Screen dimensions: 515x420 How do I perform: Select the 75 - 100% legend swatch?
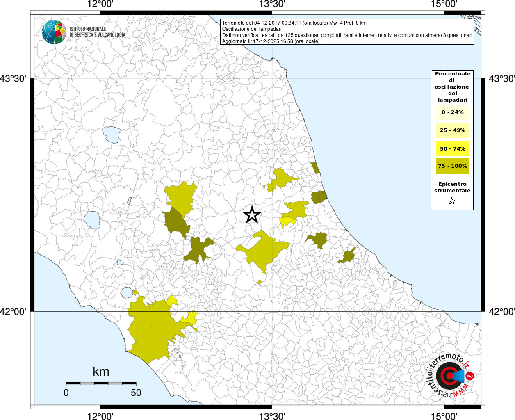pos(452,166)
